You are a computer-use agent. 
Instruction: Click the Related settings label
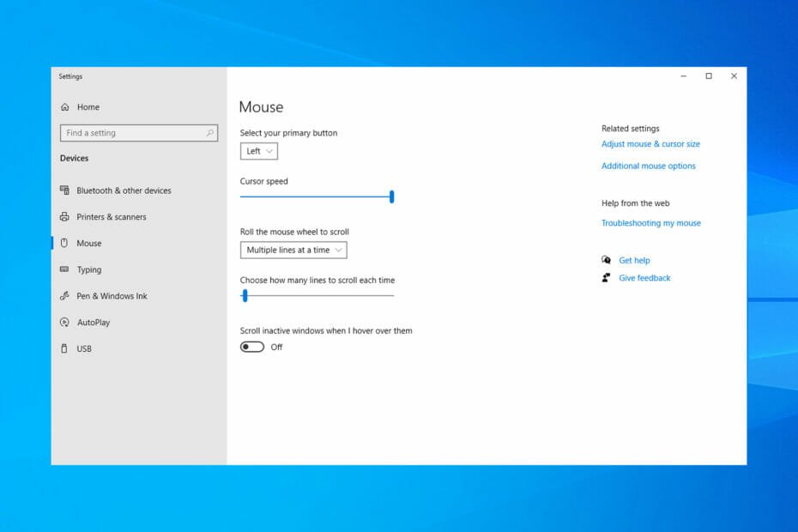point(630,129)
